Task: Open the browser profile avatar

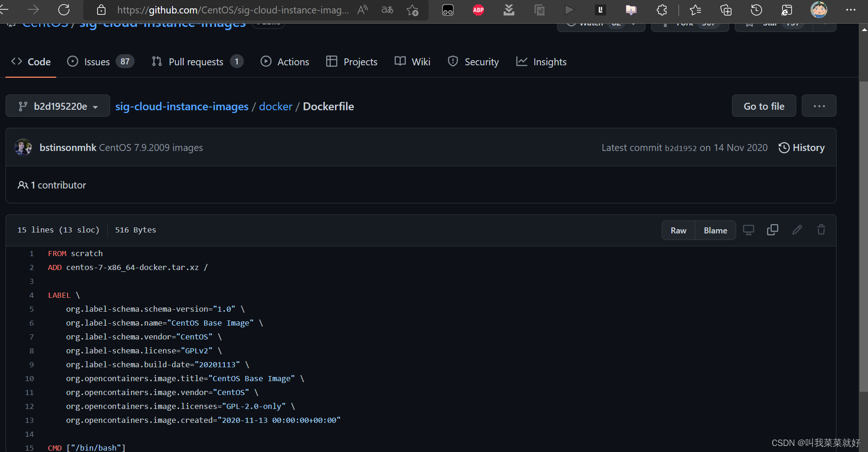Action: coord(819,10)
